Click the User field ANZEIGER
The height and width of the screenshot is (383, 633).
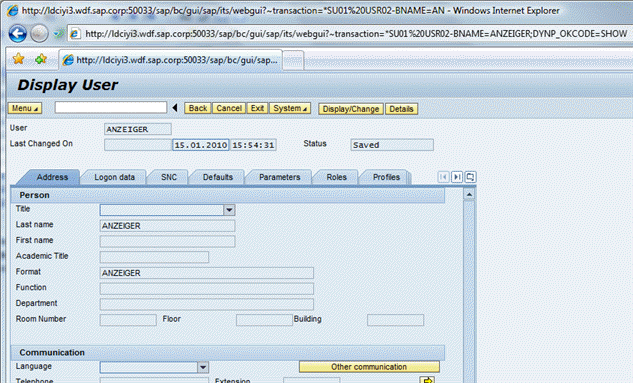(138, 129)
